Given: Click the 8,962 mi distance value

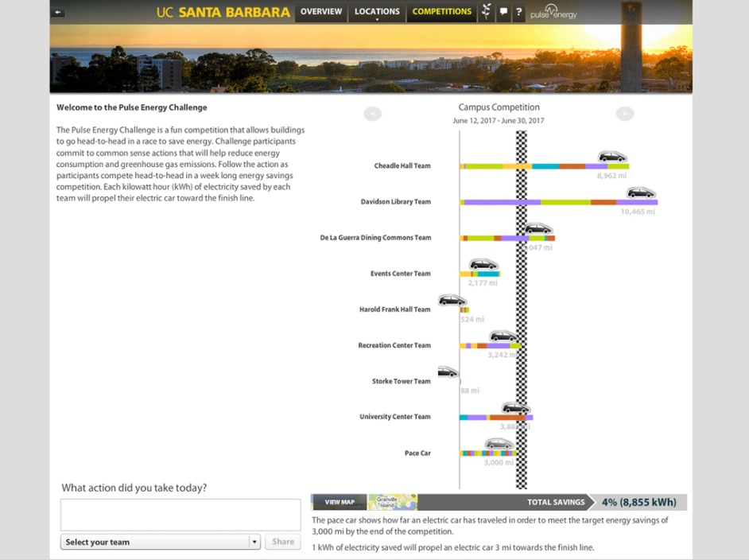Looking at the screenshot, I should click(x=611, y=176).
